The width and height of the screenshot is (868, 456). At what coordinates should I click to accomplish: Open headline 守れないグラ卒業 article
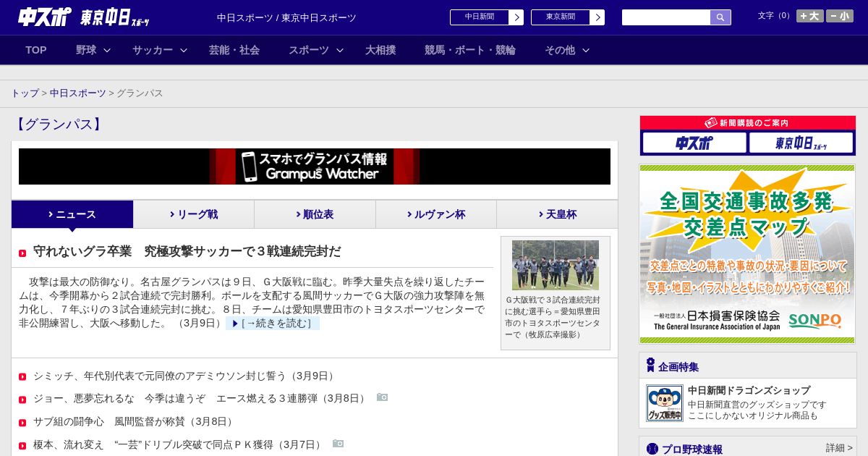(x=187, y=252)
